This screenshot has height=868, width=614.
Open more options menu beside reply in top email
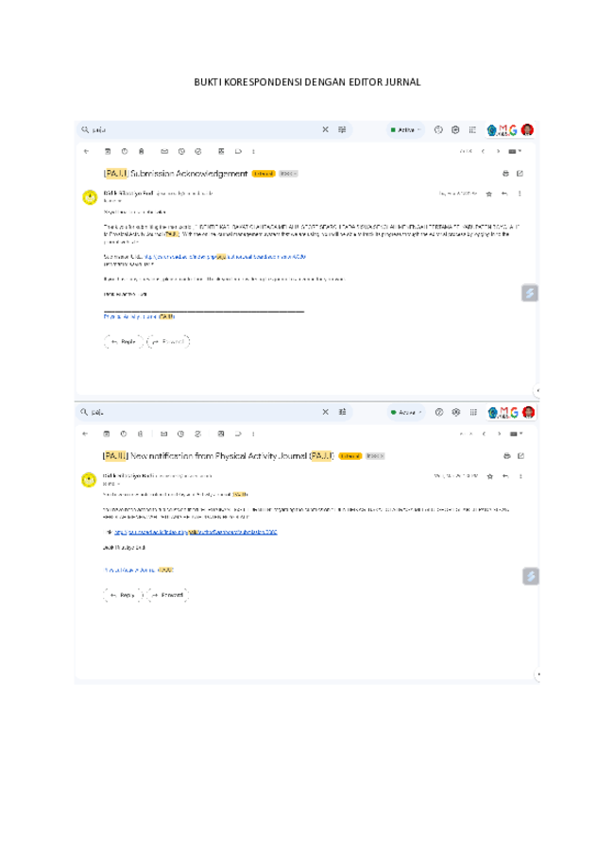(520, 194)
